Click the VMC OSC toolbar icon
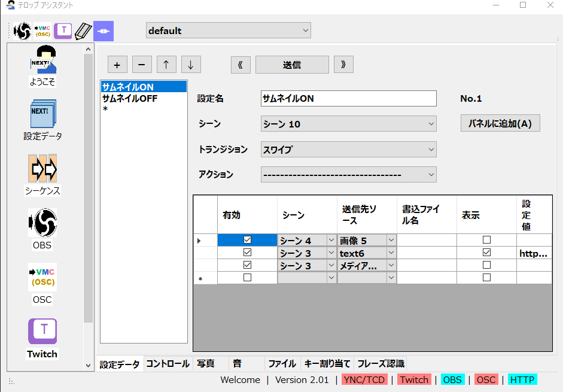The image size is (563, 392). (x=42, y=31)
